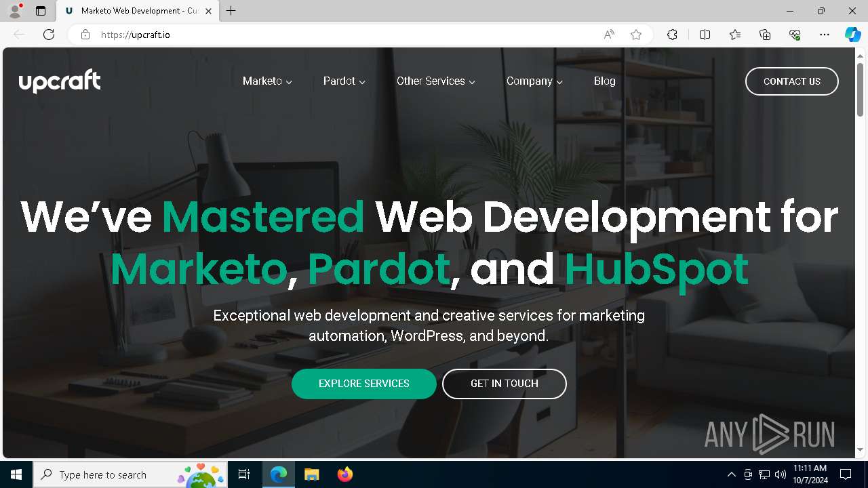
Task: Click the new tab plus button
Action: [231, 11]
